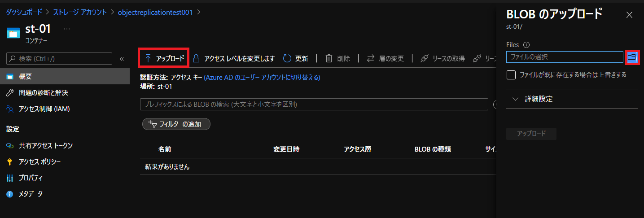Click Azure AD のユーザー アカウントに切り替える link

click(x=262, y=77)
